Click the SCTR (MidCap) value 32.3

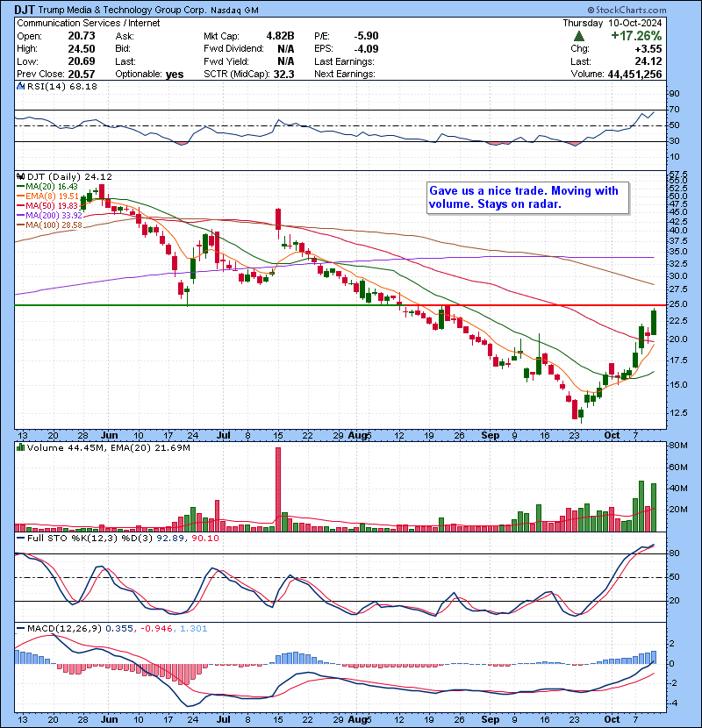point(283,74)
